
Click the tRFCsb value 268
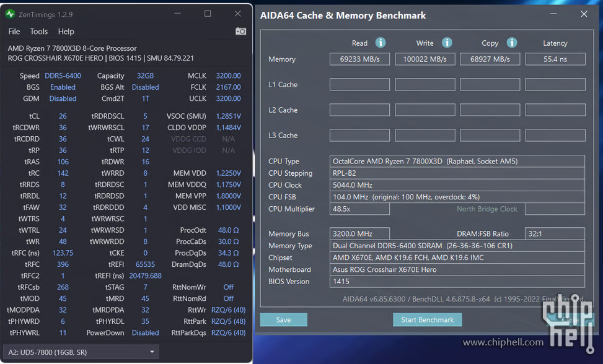(63, 287)
